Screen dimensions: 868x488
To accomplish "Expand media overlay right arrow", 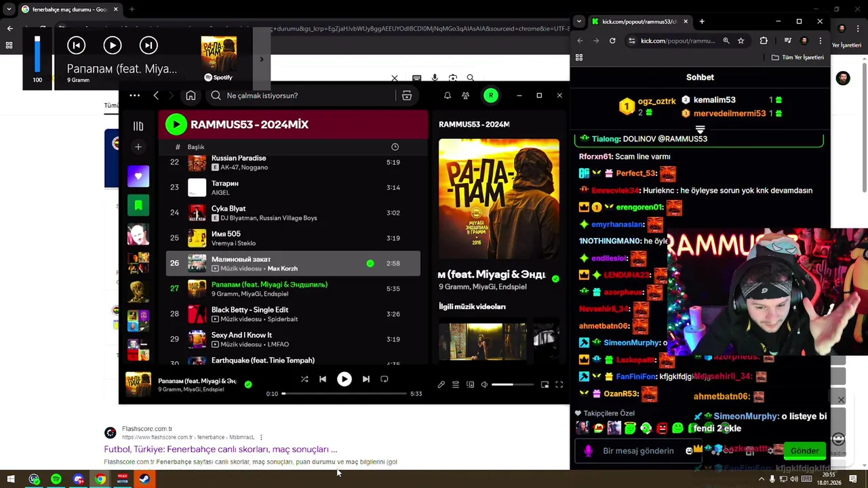I will point(262,59).
